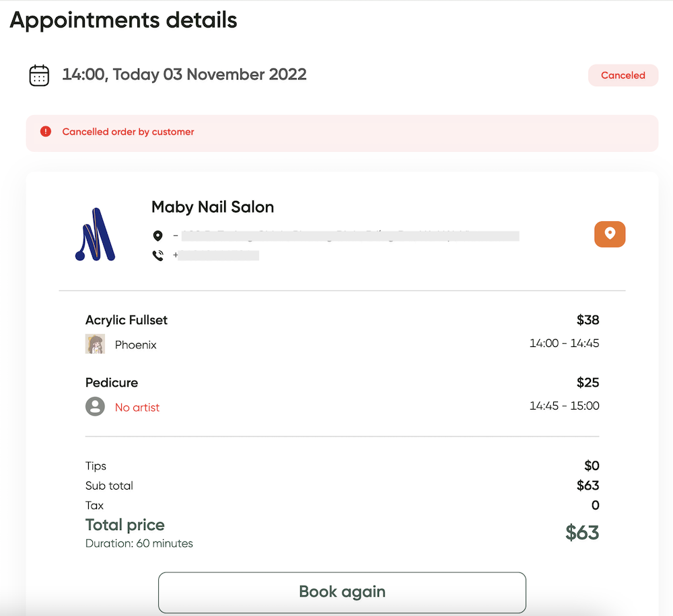Click the red alert icon in cancellation banner
673x616 pixels.
46,132
